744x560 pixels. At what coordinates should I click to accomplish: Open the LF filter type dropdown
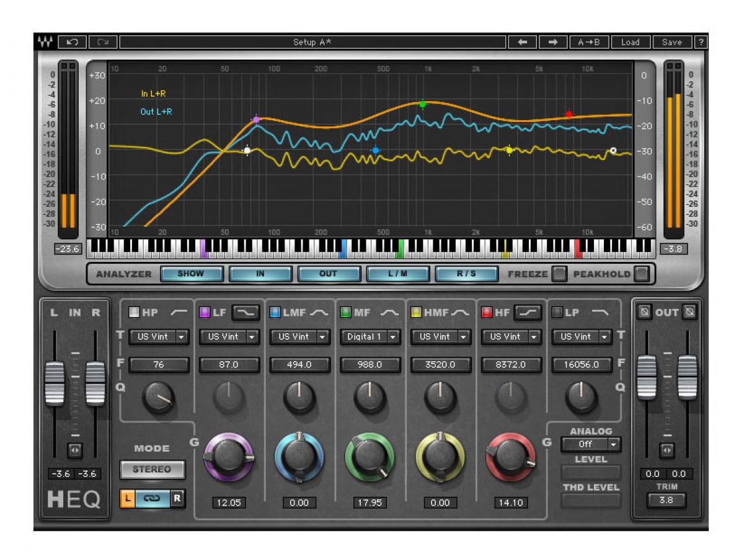[x=229, y=337]
